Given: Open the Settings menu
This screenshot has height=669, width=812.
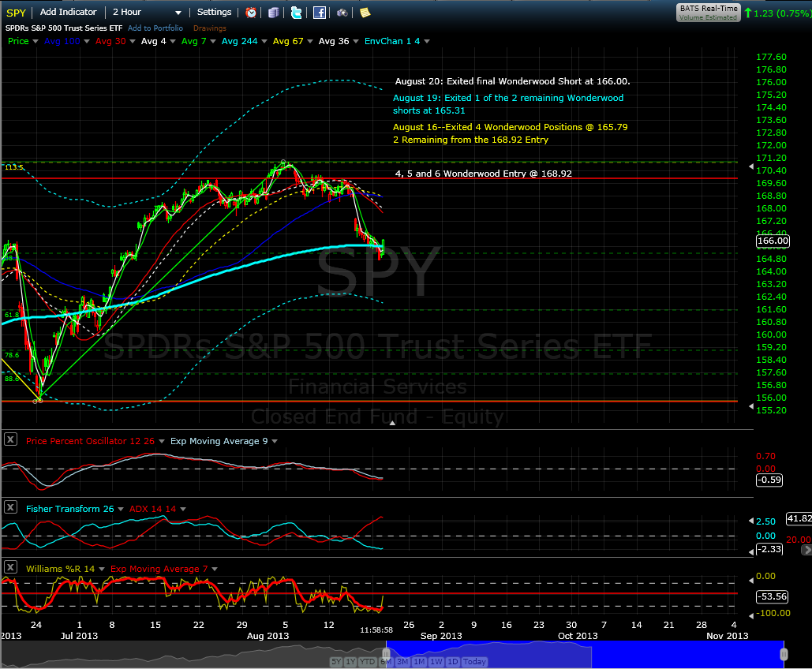Looking at the screenshot, I should (214, 12).
